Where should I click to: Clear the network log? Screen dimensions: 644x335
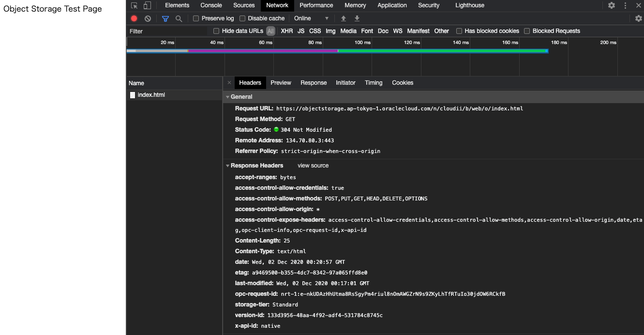pyautogui.click(x=148, y=18)
